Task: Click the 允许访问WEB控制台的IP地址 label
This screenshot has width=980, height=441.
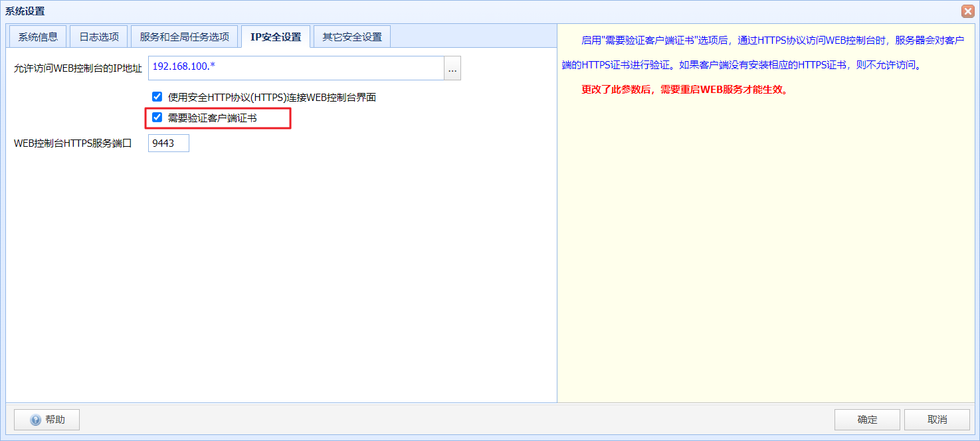Action: tap(78, 68)
